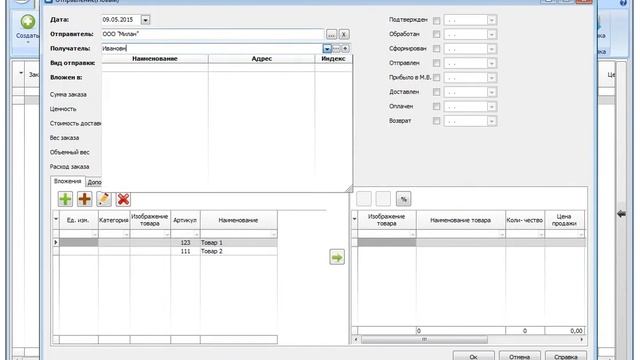Open left table column chooser arrow

tap(56, 220)
